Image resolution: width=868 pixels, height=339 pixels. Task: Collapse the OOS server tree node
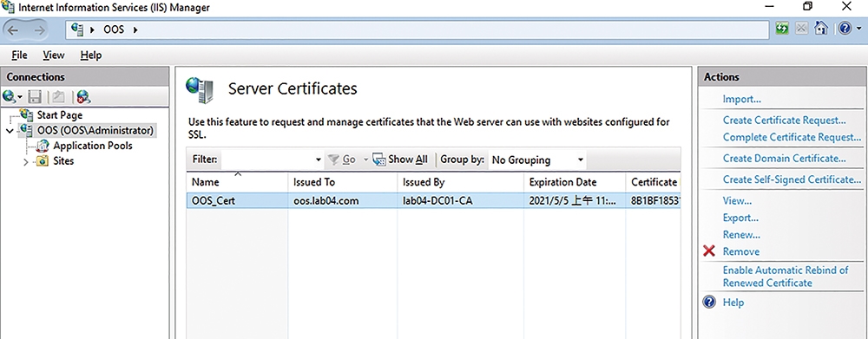coord(10,131)
